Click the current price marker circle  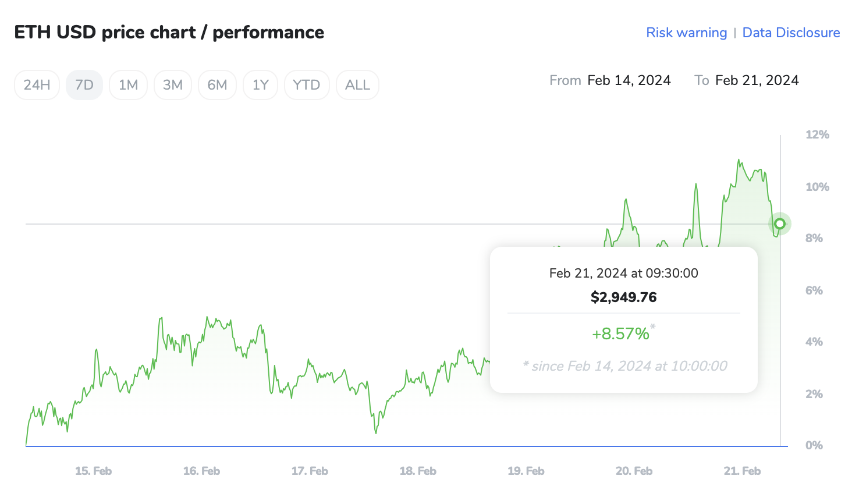pos(779,223)
